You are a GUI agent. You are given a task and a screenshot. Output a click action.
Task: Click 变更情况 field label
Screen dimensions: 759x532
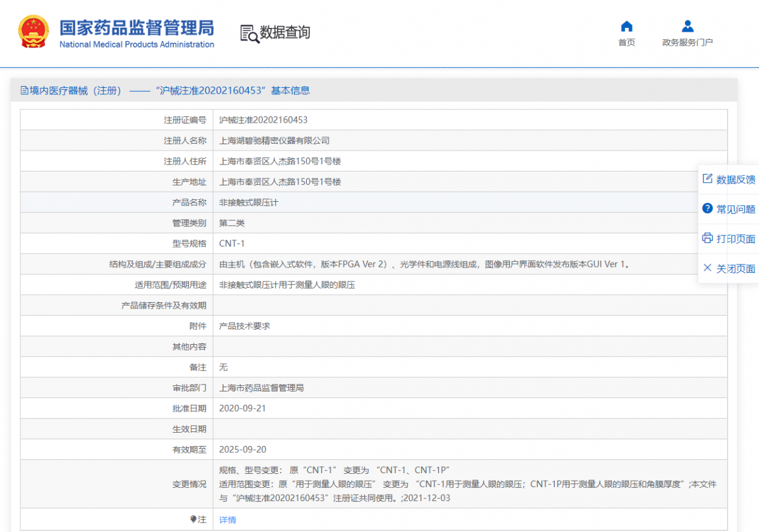point(189,484)
